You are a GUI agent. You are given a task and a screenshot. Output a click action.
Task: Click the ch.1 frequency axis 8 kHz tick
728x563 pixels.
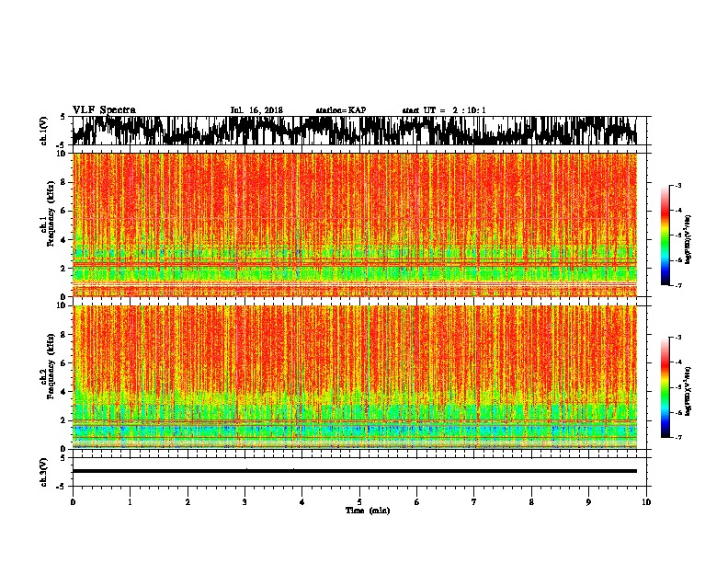(x=64, y=182)
